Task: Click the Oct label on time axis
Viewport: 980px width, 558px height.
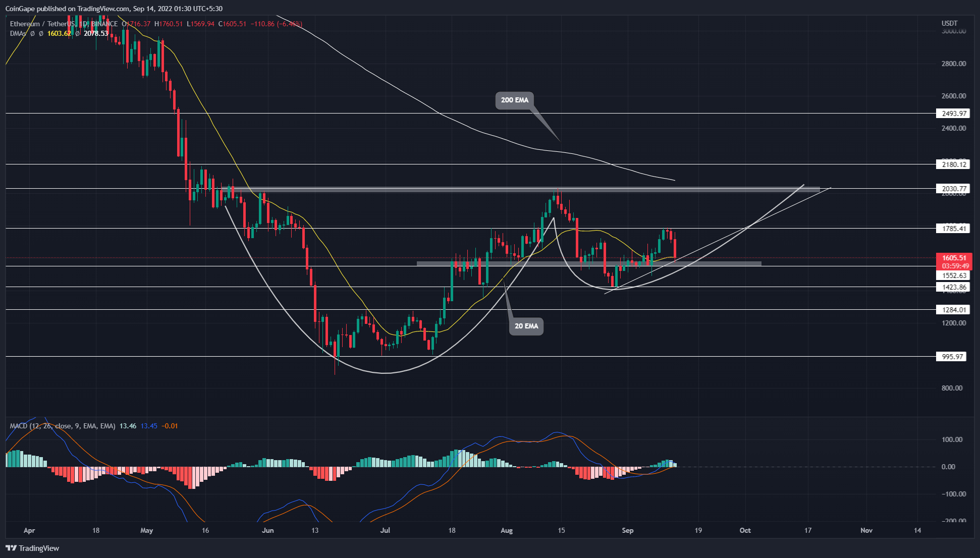Action: [x=745, y=530]
